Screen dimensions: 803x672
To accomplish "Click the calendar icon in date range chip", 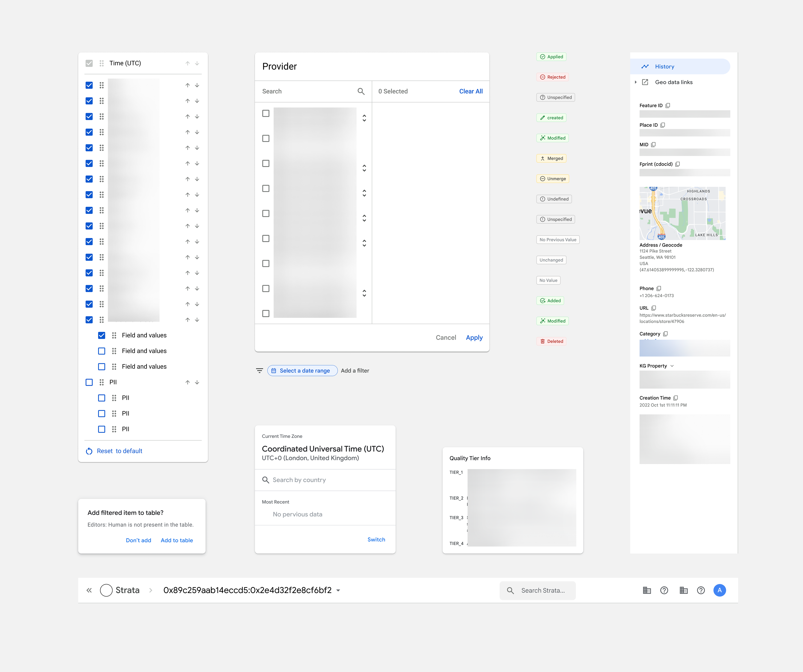I will tap(273, 371).
